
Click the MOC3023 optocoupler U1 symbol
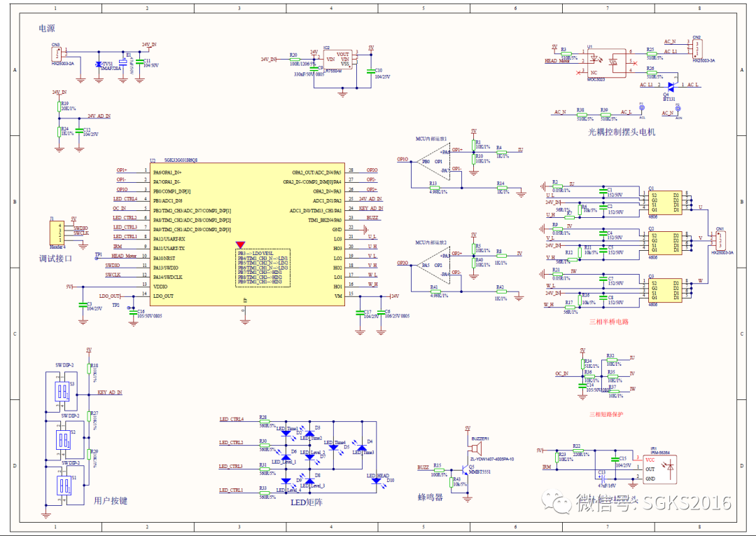pyautogui.click(x=606, y=63)
